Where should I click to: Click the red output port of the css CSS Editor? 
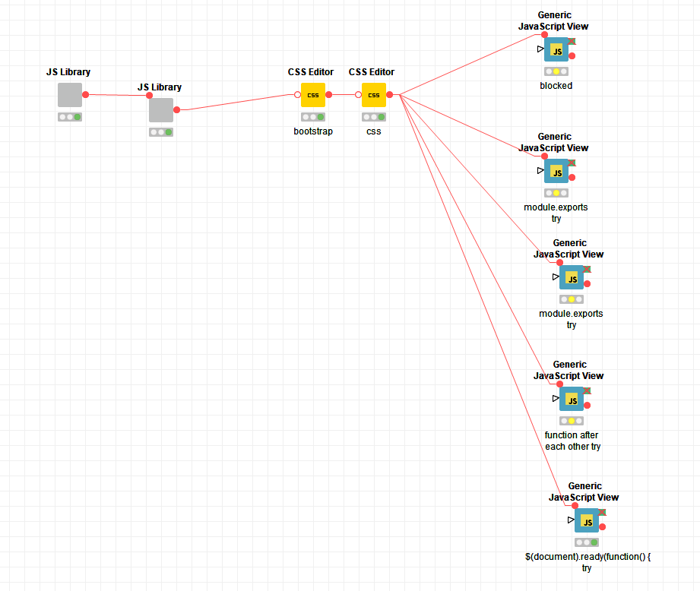pos(389,95)
